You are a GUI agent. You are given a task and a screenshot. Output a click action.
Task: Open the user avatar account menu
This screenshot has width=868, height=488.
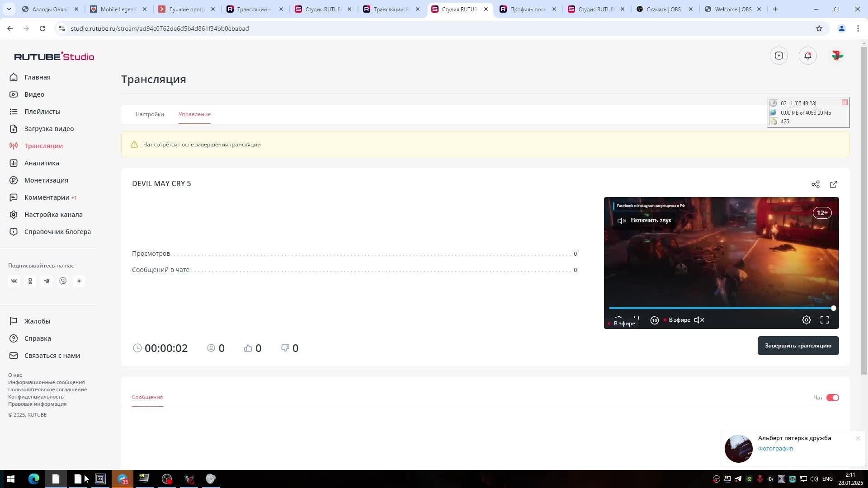(x=837, y=56)
